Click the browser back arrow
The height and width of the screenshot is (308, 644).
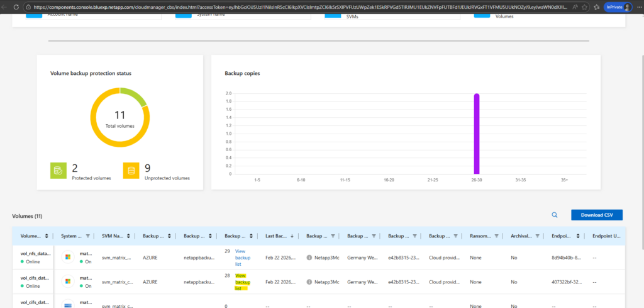pyautogui.click(x=6, y=7)
